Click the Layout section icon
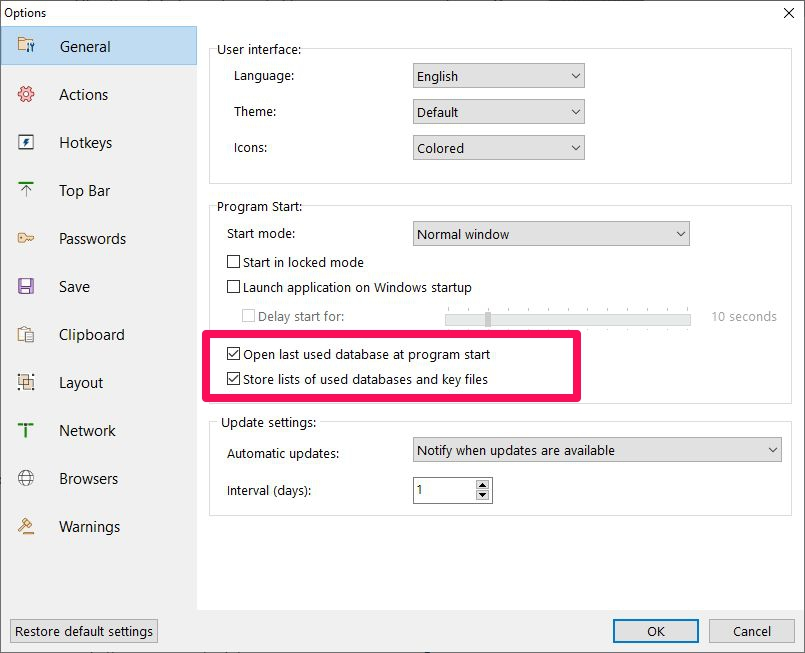This screenshot has width=805, height=653. click(26, 382)
